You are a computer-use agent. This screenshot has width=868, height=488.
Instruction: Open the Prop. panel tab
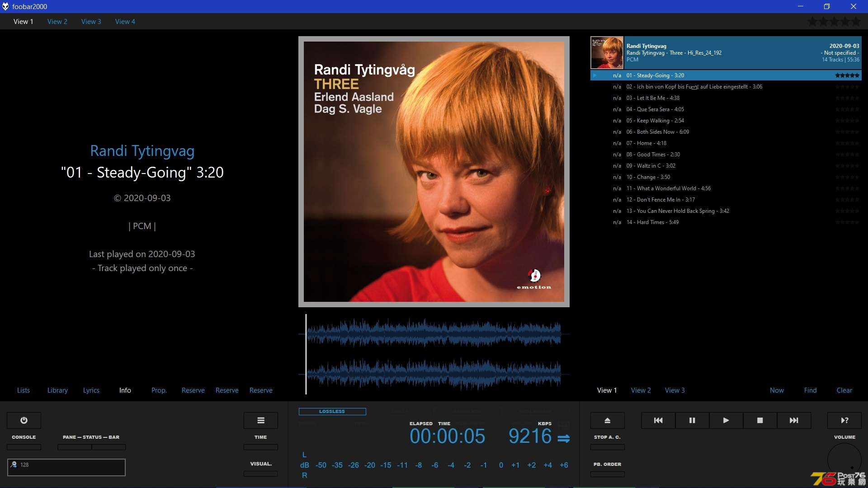point(159,390)
